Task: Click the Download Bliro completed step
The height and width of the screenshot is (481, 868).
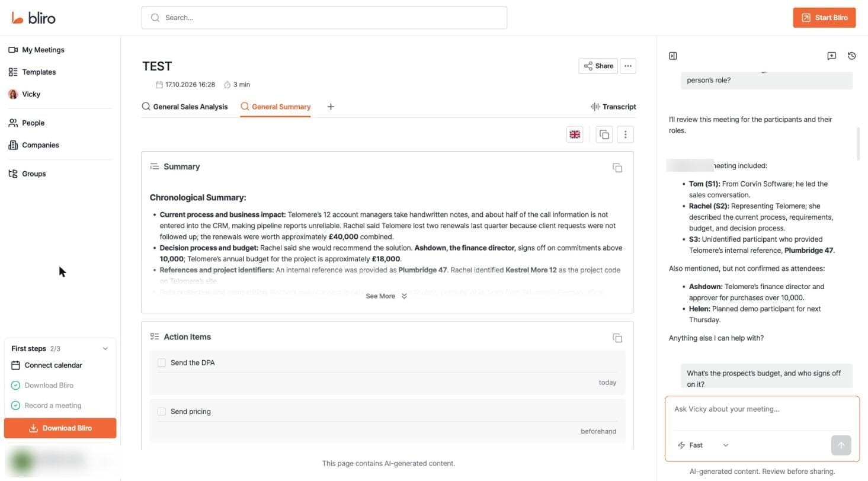Action: tap(42, 386)
